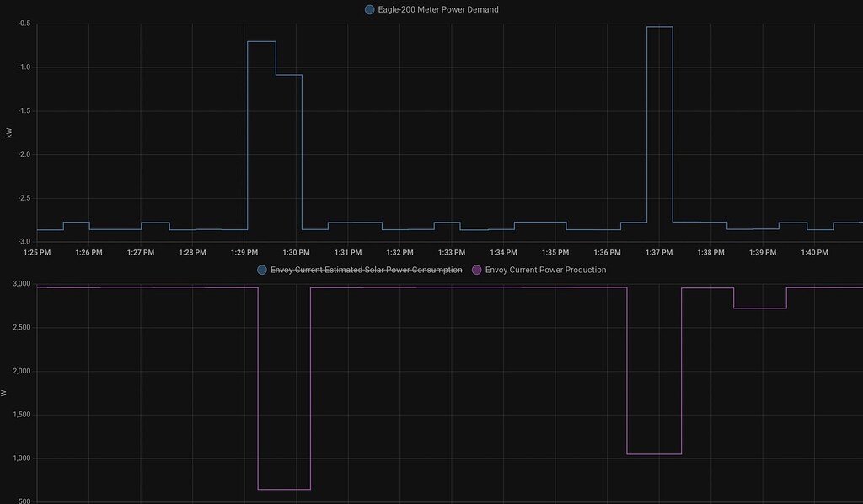Click the blue dot next to Envoy Estimated Solar Power Consumption
This screenshot has width=863, height=504.
click(261, 270)
